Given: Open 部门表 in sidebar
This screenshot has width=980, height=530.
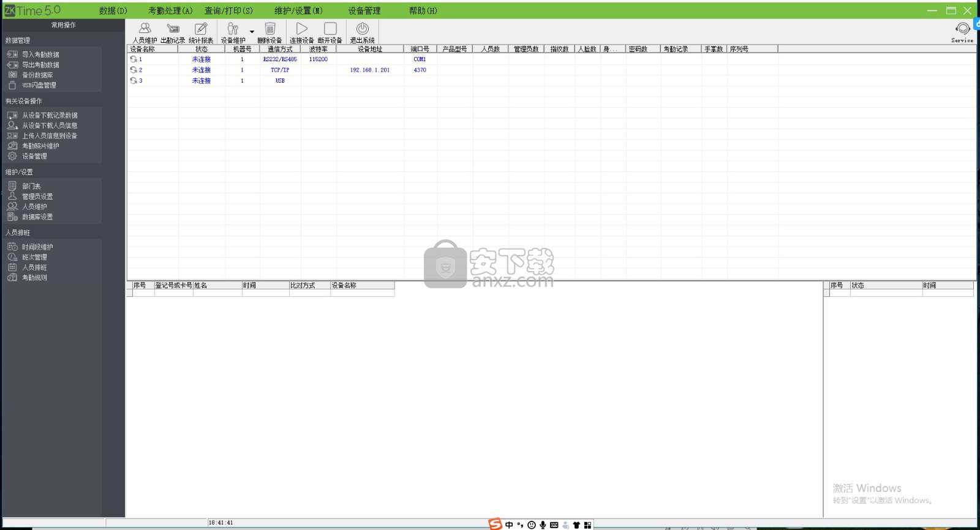Looking at the screenshot, I should 31,186.
